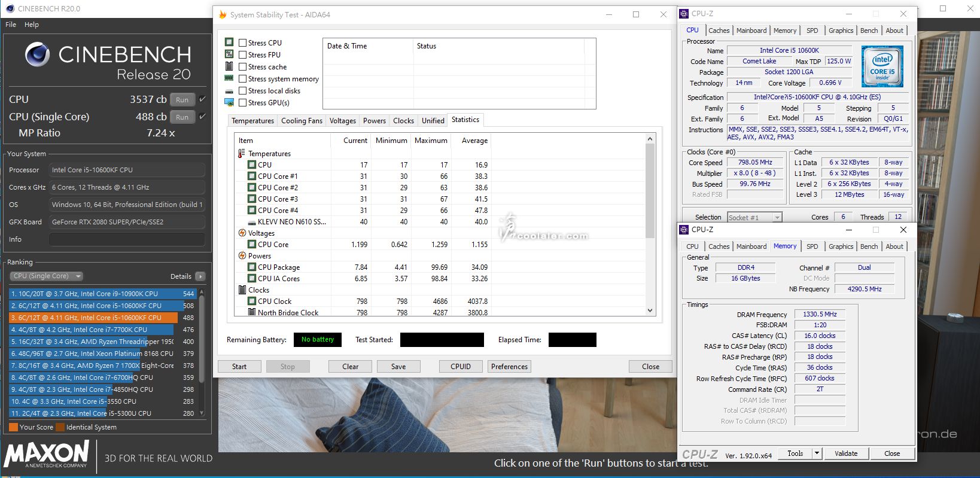Viewport: 980px width, 478px height.
Task: Open the CPU (Single Core) ranking dropdown
Action: tap(47, 276)
